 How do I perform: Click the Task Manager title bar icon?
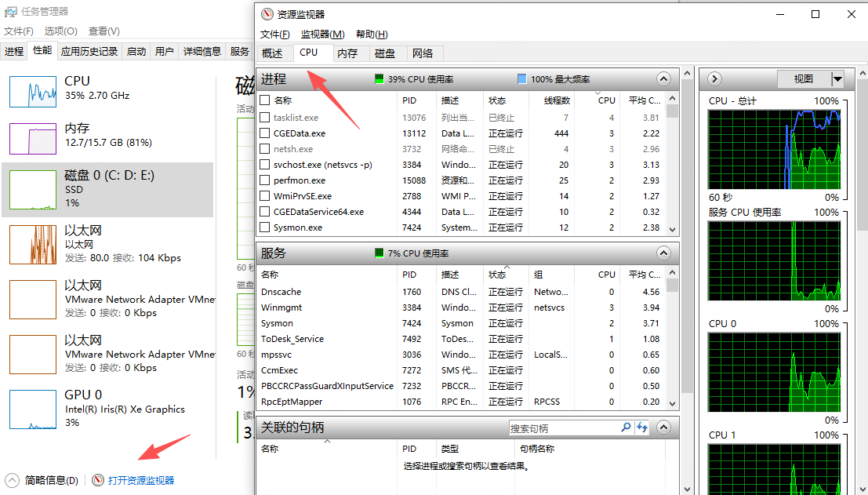point(10,11)
